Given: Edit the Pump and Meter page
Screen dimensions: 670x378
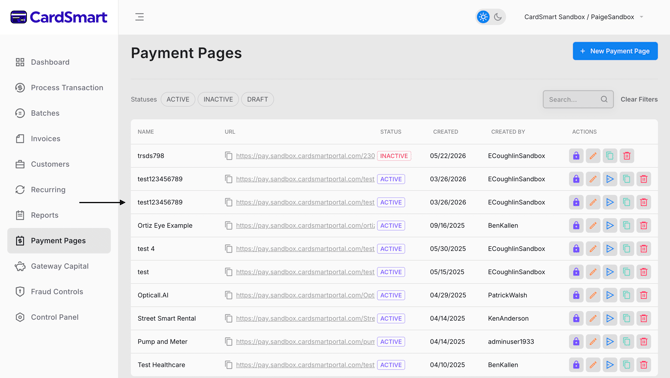Looking at the screenshot, I should tap(593, 342).
